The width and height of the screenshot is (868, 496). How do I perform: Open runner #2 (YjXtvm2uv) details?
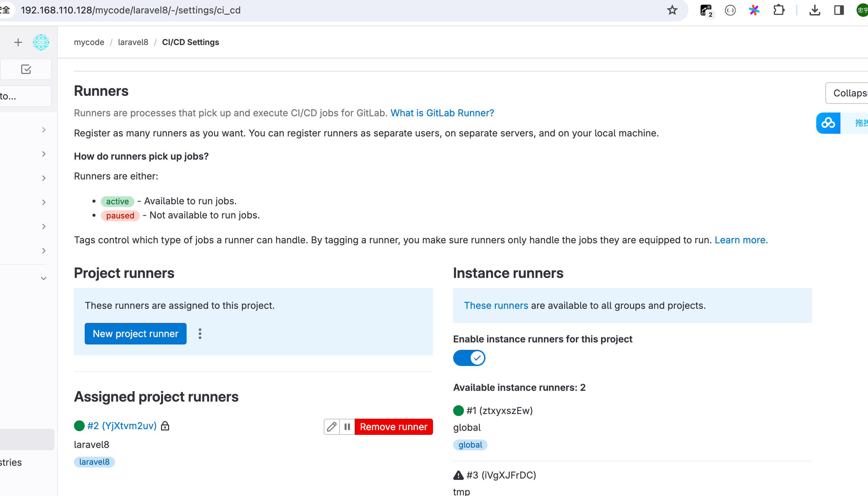(122, 426)
